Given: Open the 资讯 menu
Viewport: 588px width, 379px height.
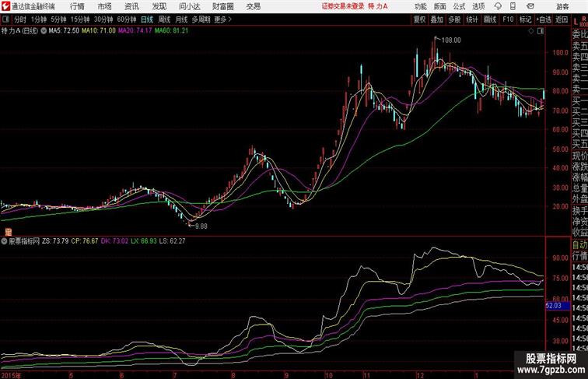Looking at the screenshot, I should (x=131, y=6).
